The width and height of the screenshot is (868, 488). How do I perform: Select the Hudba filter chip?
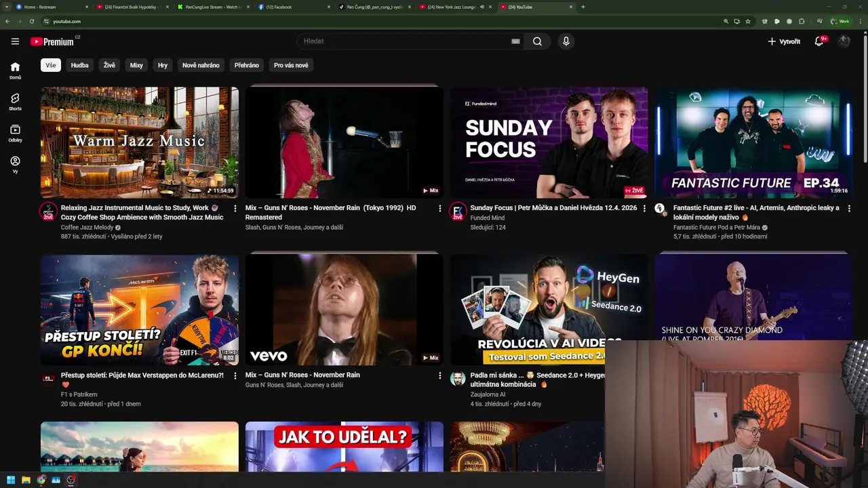80,65
